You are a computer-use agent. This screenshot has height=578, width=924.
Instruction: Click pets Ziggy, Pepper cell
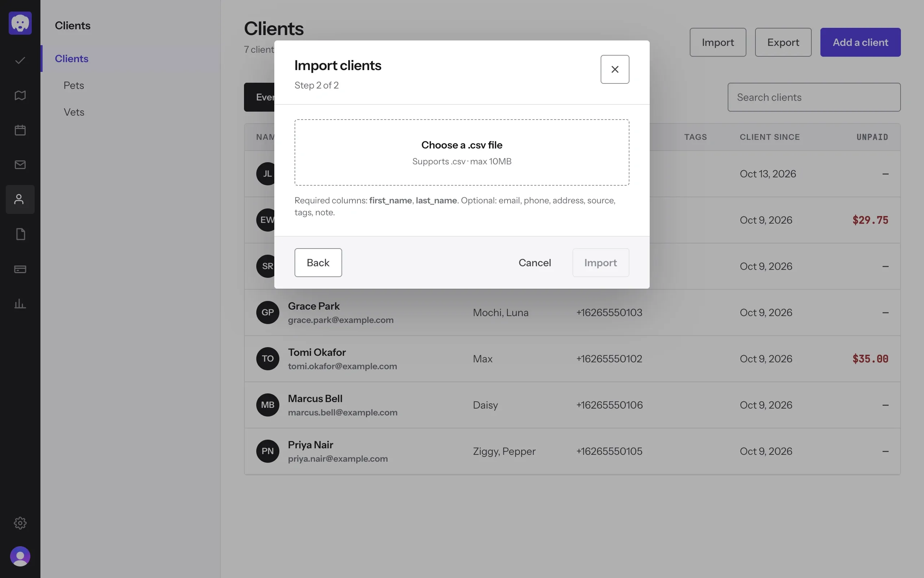pos(504,451)
